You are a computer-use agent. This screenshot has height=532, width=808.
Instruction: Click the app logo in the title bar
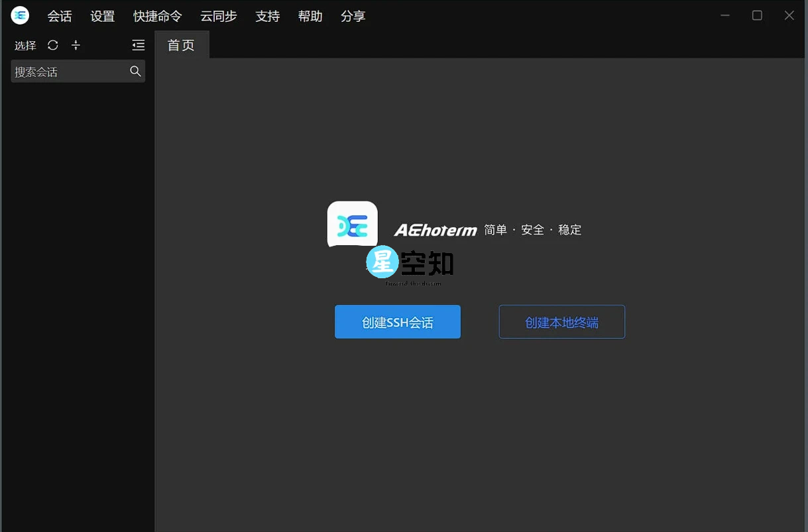(19, 15)
